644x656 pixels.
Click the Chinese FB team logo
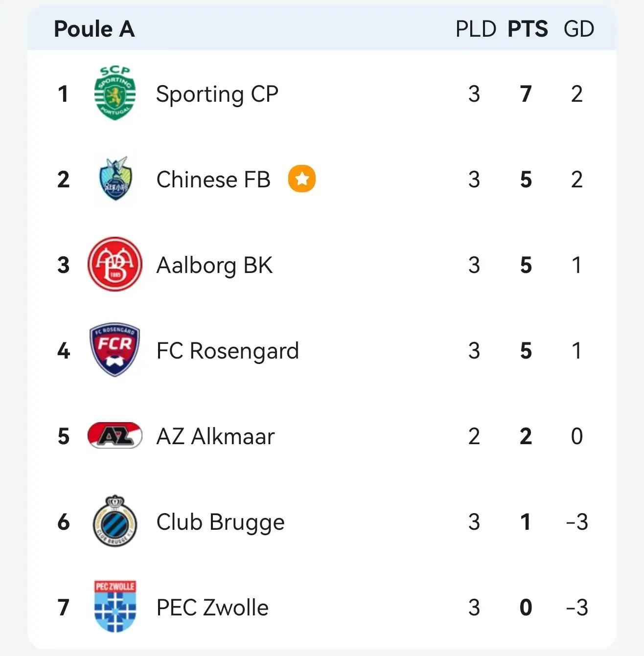tap(115, 179)
